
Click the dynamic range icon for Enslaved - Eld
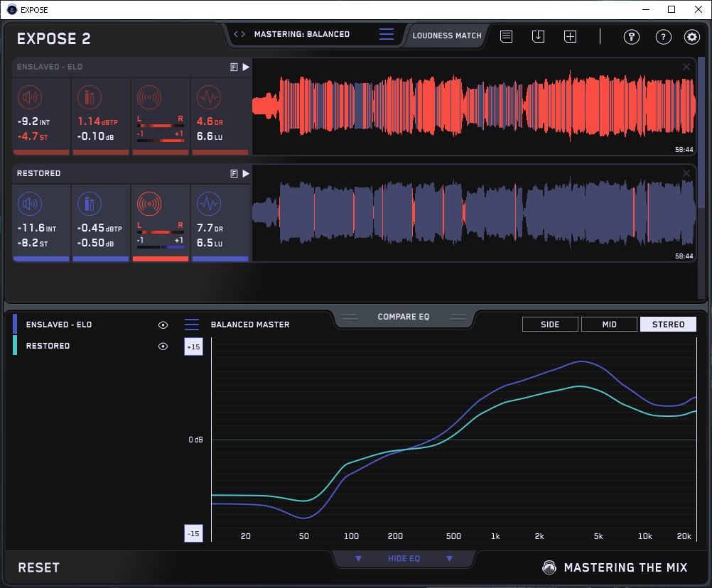pos(209,97)
